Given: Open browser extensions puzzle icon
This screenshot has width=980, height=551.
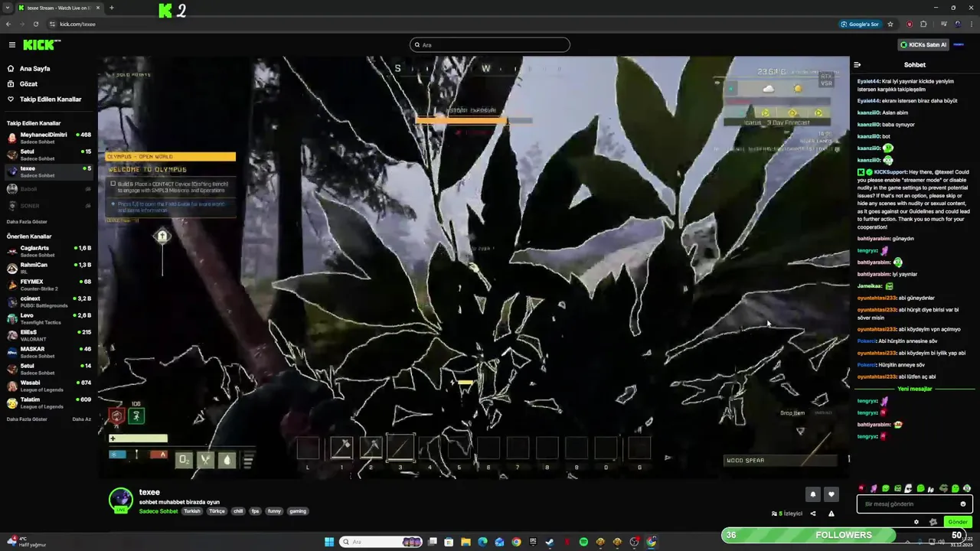Looking at the screenshot, I should click(923, 24).
